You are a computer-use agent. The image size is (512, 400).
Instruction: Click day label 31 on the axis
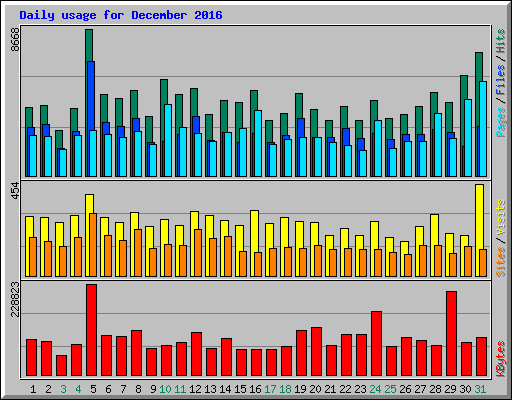(480, 389)
